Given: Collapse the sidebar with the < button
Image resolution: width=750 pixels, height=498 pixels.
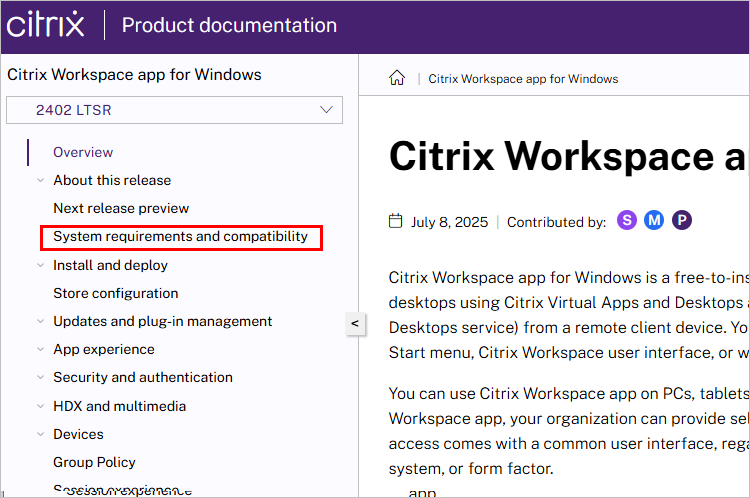Looking at the screenshot, I should pyautogui.click(x=355, y=323).
